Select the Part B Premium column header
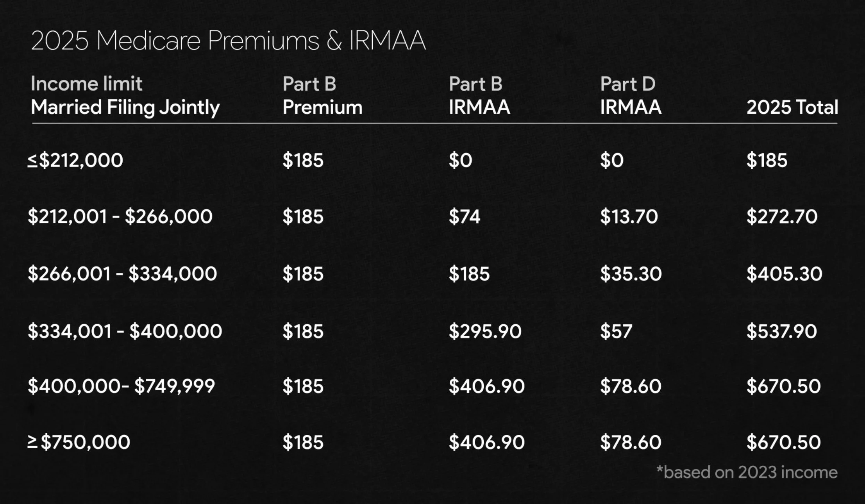This screenshot has width=865, height=504. tap(322, 95)
